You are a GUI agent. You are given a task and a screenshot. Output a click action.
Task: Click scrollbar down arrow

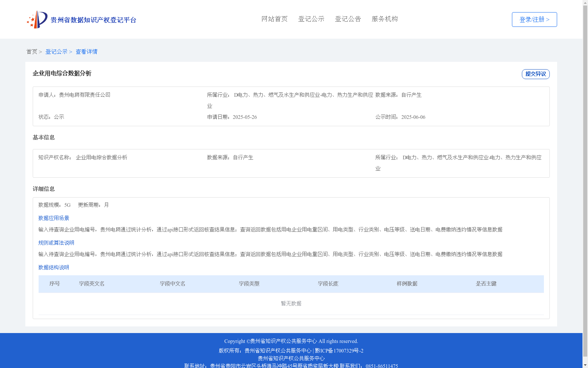(585, 365)
